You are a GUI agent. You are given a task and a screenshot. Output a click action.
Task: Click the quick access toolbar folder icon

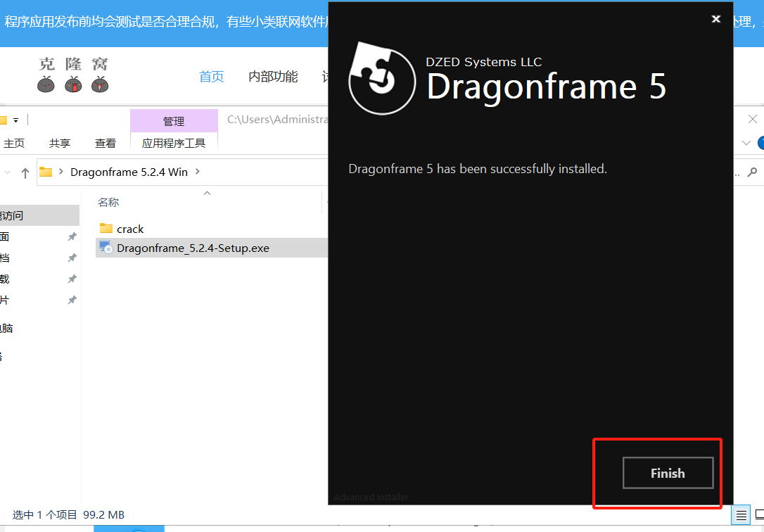[x=4, y=120]
